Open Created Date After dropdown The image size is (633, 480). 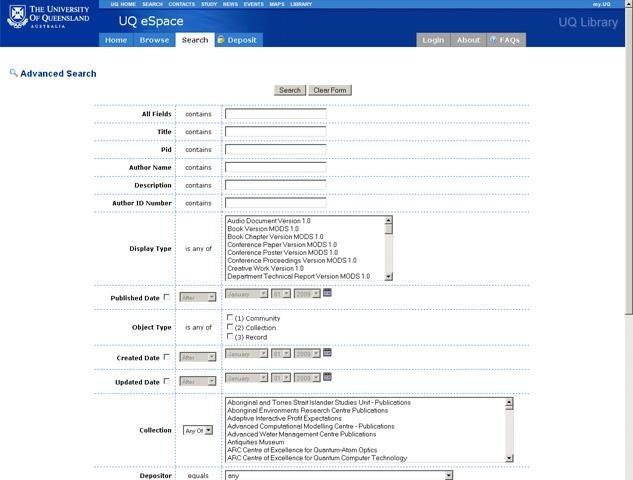coord(198,357)
